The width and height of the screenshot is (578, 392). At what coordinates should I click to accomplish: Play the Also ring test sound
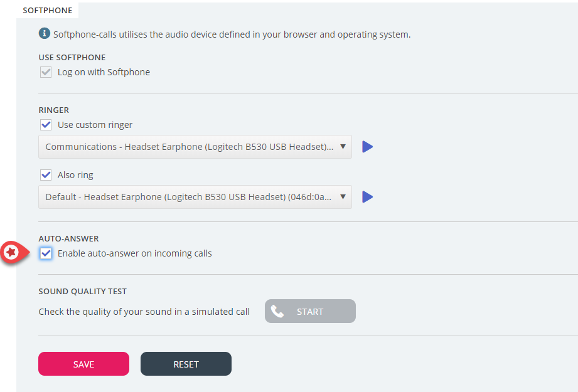368,197
